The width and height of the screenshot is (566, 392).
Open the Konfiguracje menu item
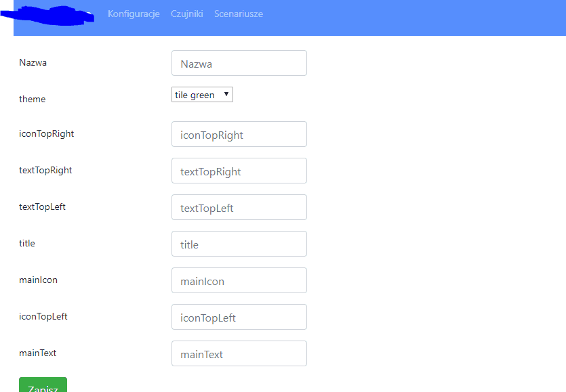tap(134, 14)
